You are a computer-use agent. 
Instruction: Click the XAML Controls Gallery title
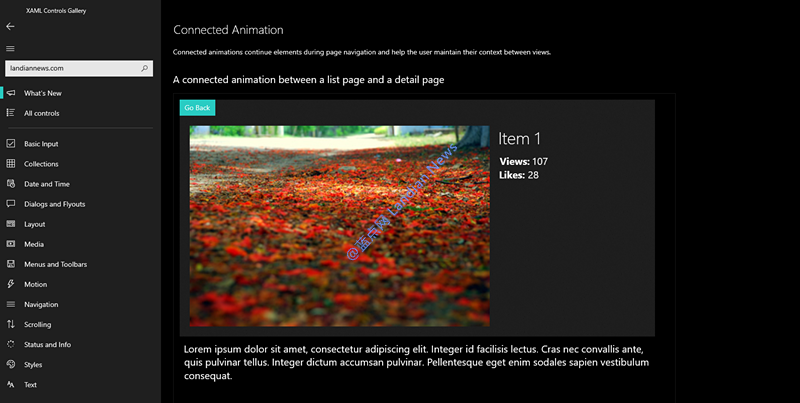(56, 11)
